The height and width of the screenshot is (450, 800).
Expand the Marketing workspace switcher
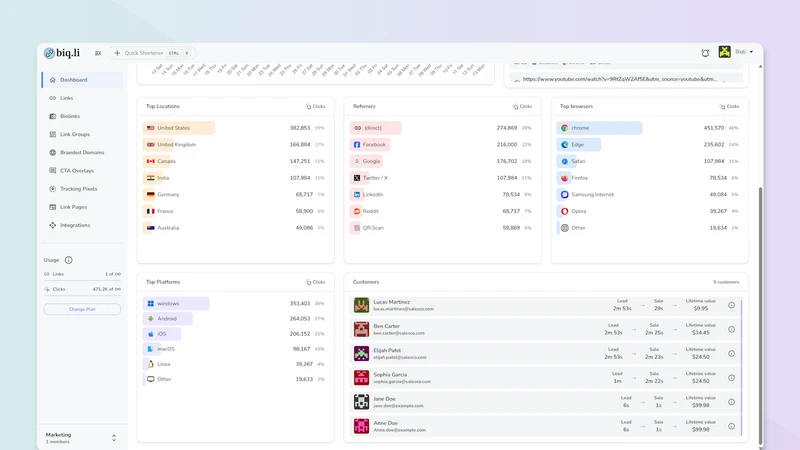click(x=114, y=438)
